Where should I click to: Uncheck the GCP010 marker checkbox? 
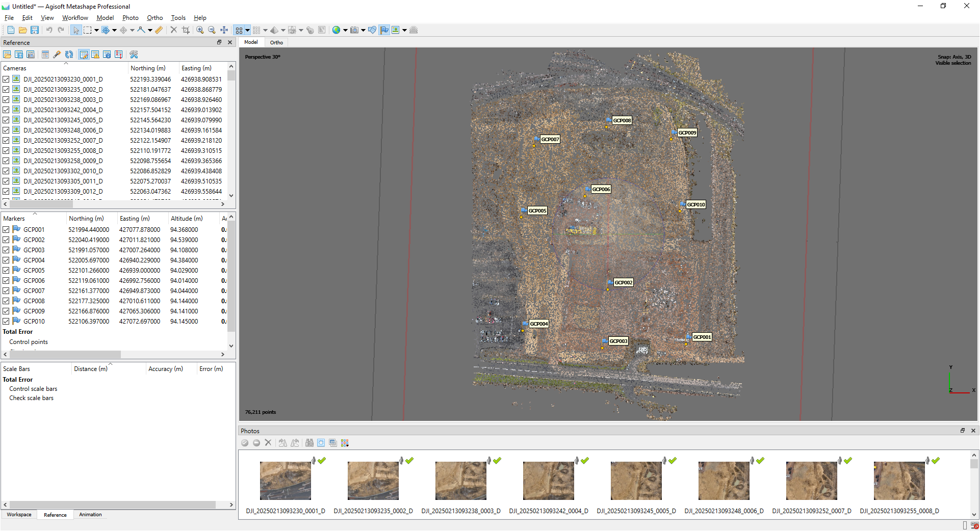6,322
